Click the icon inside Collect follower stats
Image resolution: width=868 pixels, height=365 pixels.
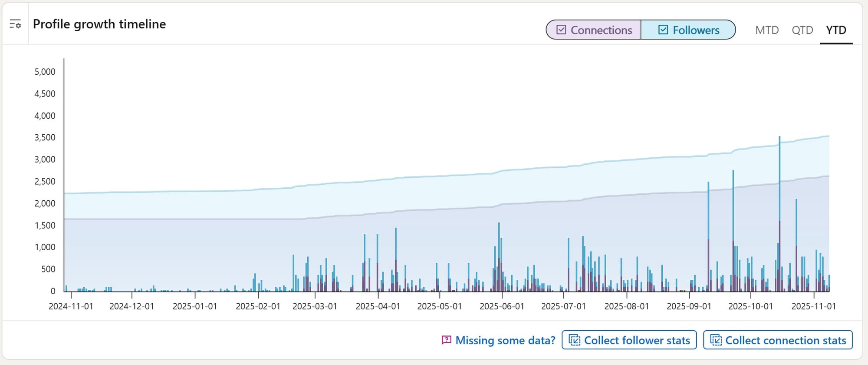point(575,340)
